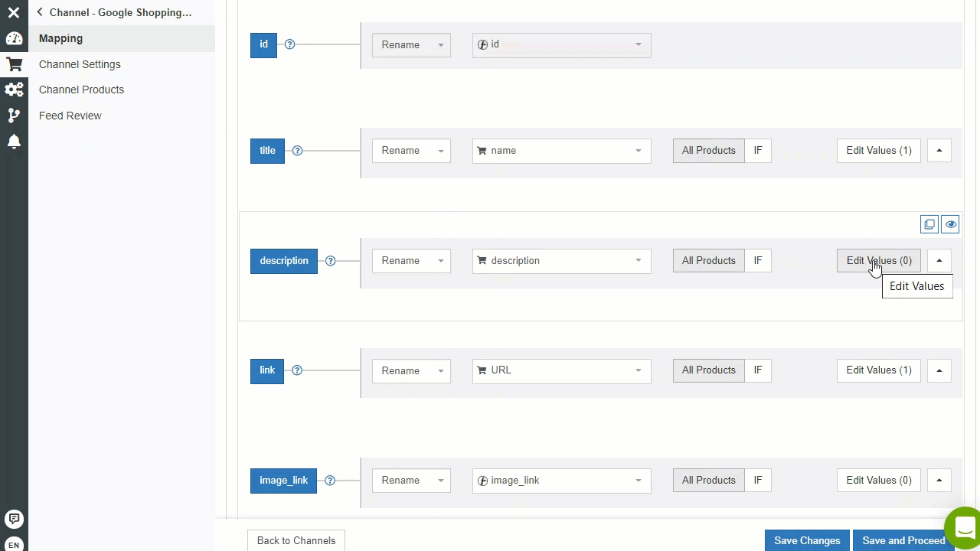The height and width of the screenshot is (551, 980).
Task: Go back via Channel - Google Shopping header
Action: coord(114,12)
